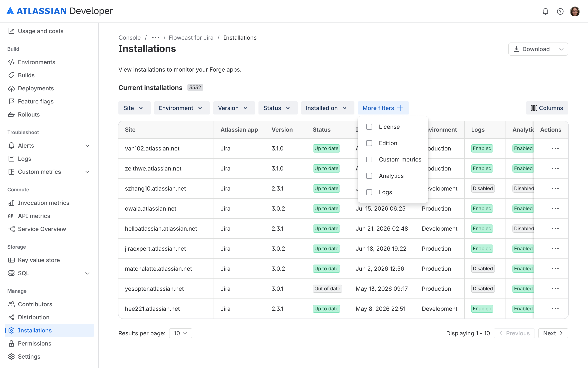Open actions menu for jiraexpert.atlassian.net row

pos(555,249)
